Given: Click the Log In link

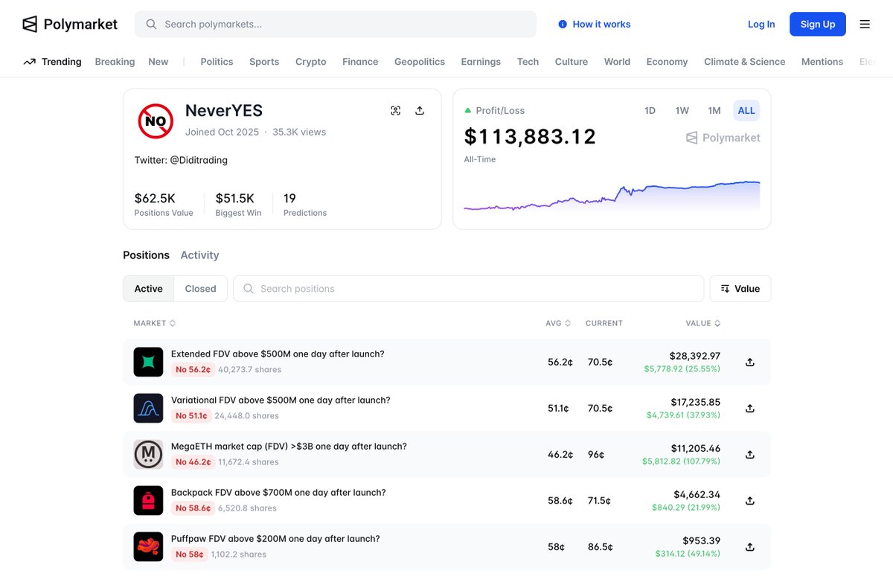Looking at the screenshot, I should pos(761,25).
